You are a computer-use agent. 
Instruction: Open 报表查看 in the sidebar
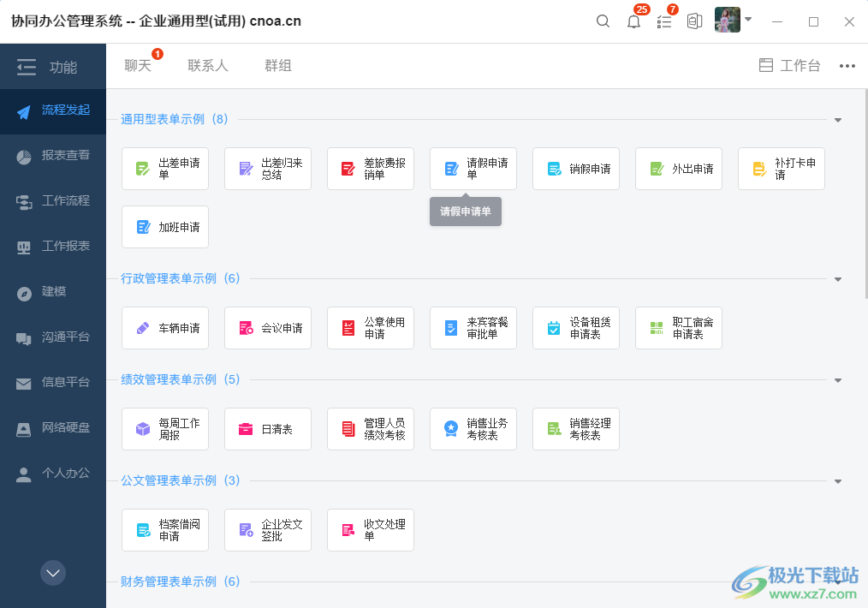point(53,157)
